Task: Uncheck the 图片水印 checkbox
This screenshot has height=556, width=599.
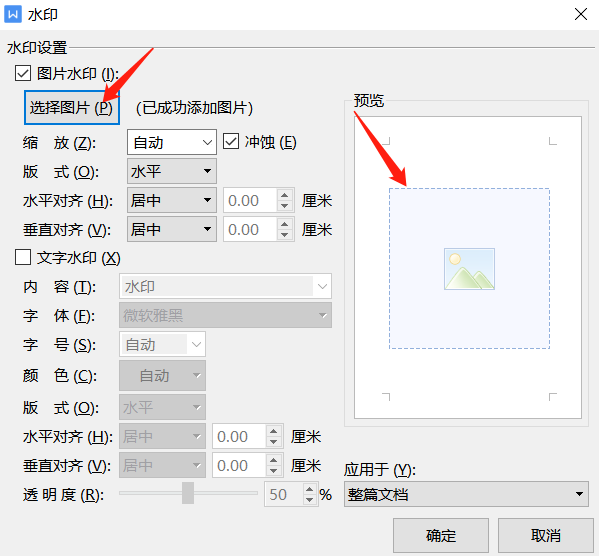Action: tap(23, 73)
